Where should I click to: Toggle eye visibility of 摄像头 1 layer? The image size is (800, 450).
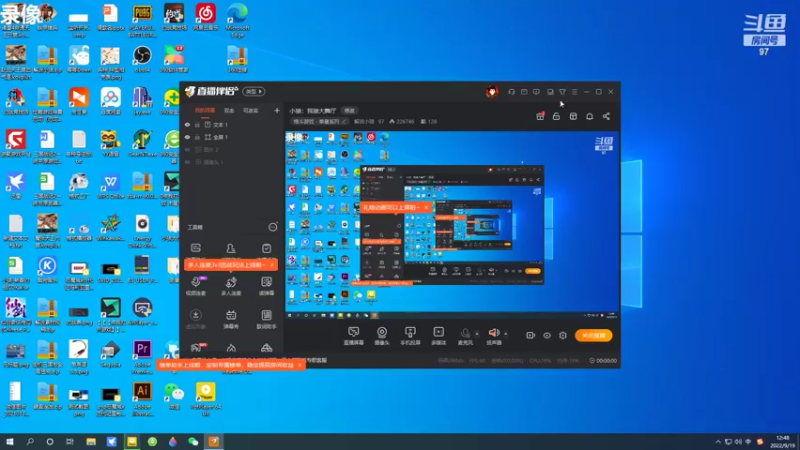(x=187, y=162)
